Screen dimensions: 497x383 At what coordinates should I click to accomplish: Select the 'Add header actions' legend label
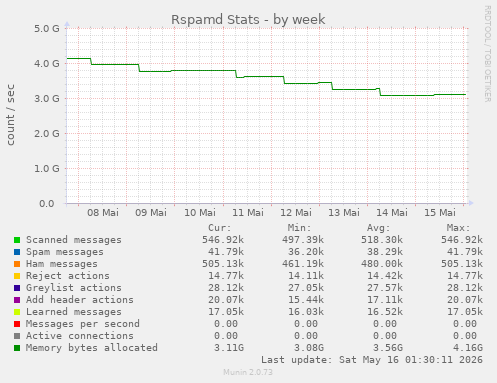point(80,300)
